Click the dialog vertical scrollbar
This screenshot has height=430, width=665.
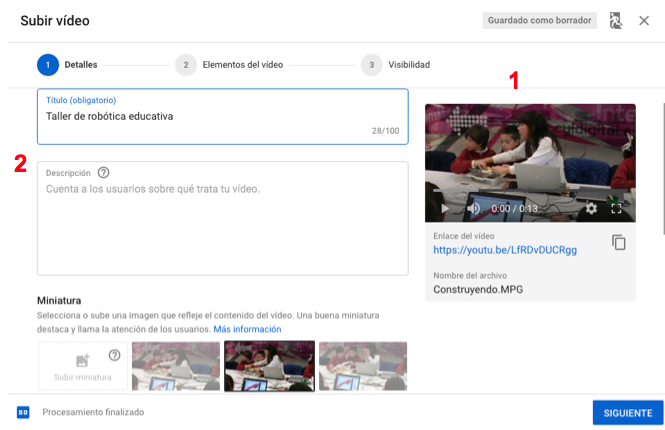[663, 168]
